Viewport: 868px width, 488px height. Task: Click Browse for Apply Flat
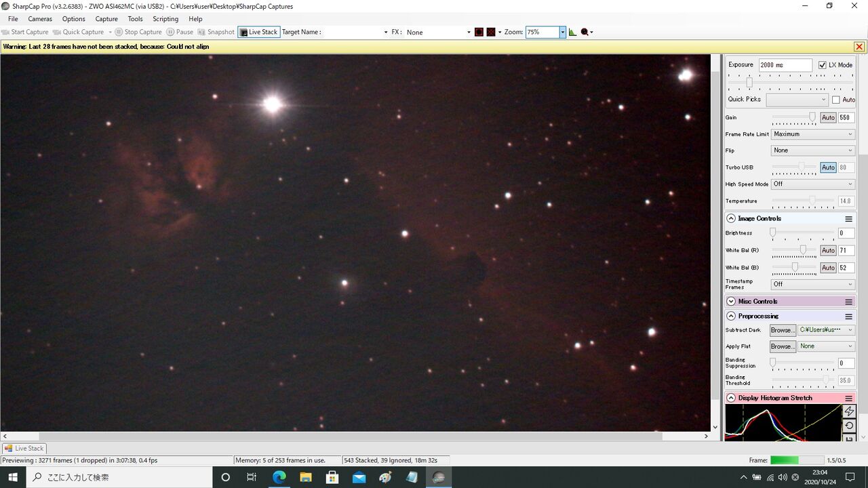pyautogui.click(x=782, y=346)
